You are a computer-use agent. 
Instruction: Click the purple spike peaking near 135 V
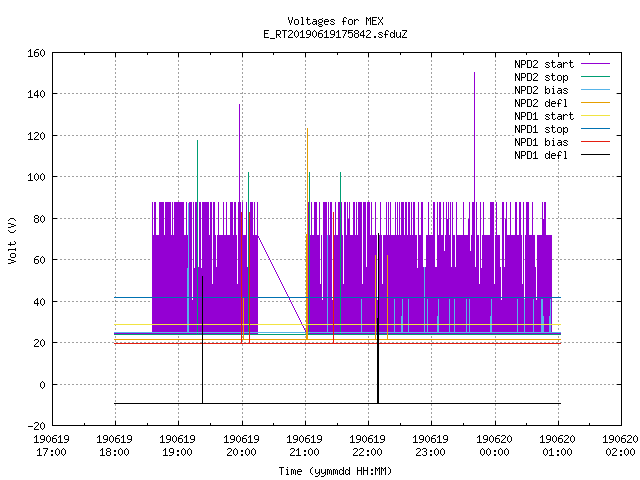240,151
